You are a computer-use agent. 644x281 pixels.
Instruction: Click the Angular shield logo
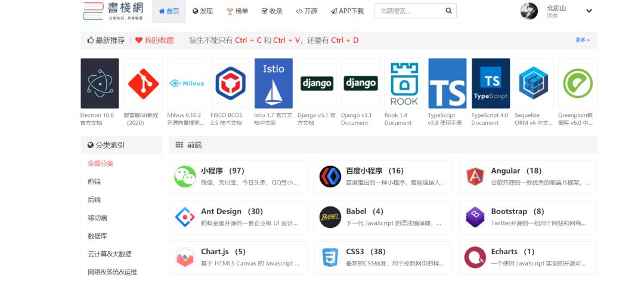(475, 177)
